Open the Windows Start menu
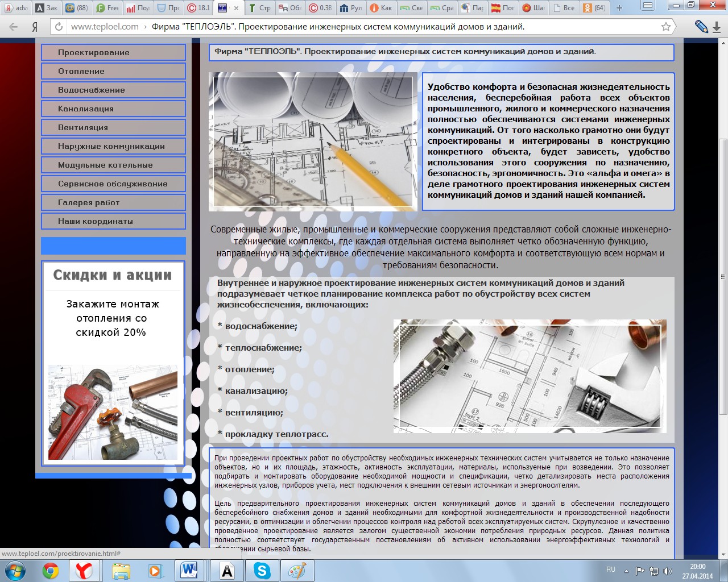Image resolution: width=728 pixels, height=582 pixels. pyautogui.click(x=15, y=571)
